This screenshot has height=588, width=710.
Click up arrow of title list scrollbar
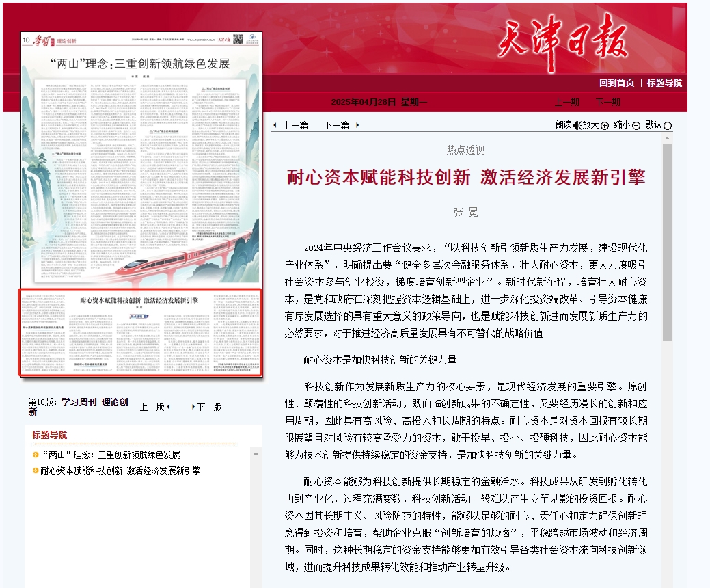[256, 453]
